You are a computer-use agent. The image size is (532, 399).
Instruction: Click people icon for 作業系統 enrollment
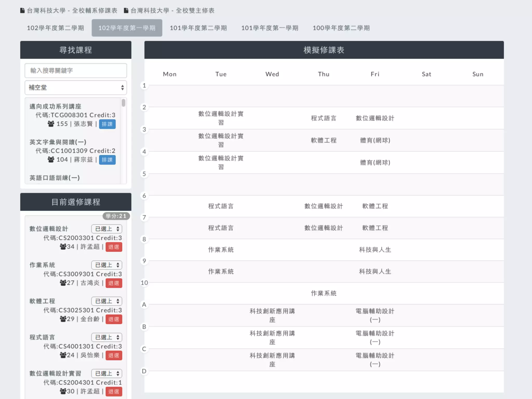point(63,282)
